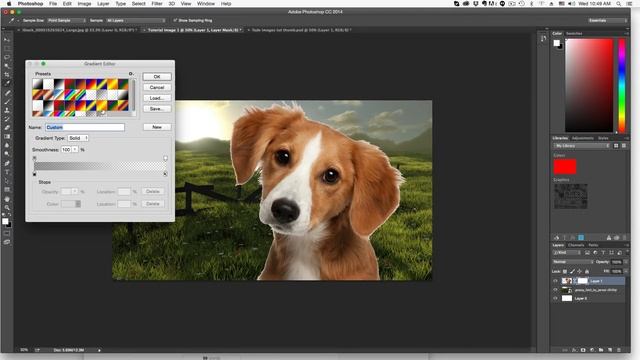Select the Zoom tool in the toolbar
This screenshot has width=640, height=360.
tap(7, 208)
